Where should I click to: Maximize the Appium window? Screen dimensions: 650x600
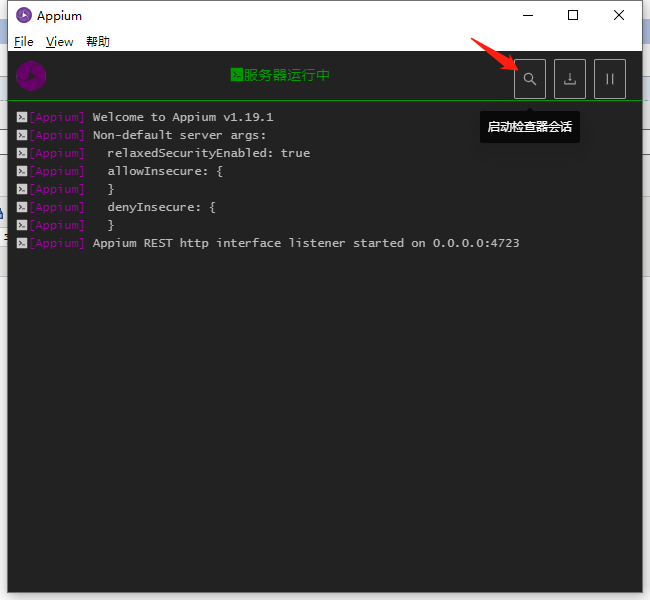[x=573, y=15]
